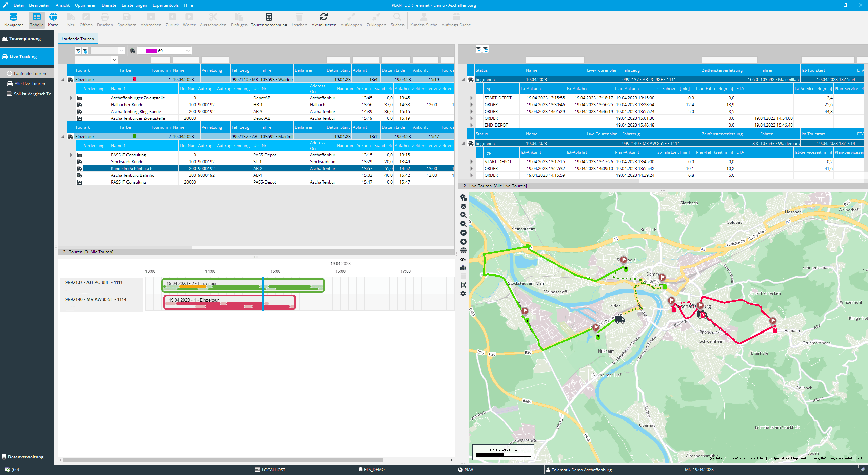Viewport: 868px width, 475px height.
Task: Click the map globe overview icon
Action: [463, 250]
